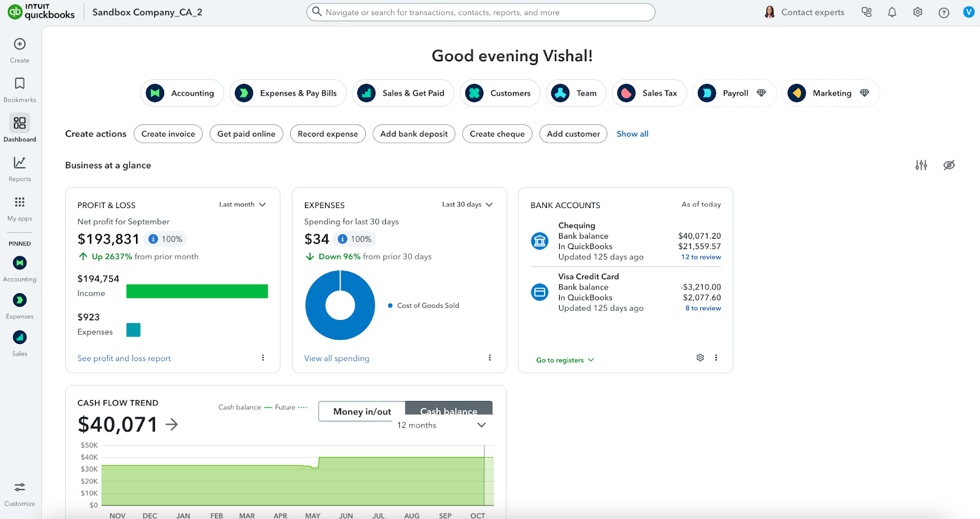Open the 12 months range dropdown

[442, 425]
